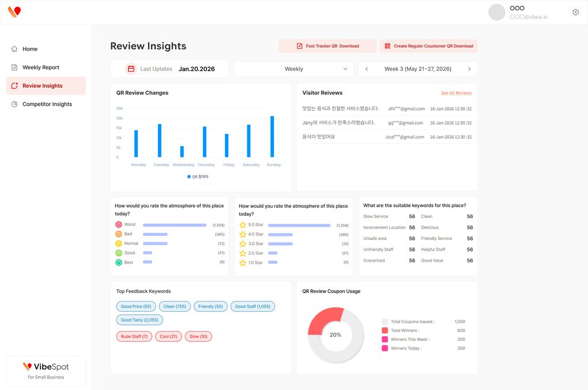Click the Worst rating progress bar
The width and height of the screenshot is (588, 390).
click(x=175, y=225)
